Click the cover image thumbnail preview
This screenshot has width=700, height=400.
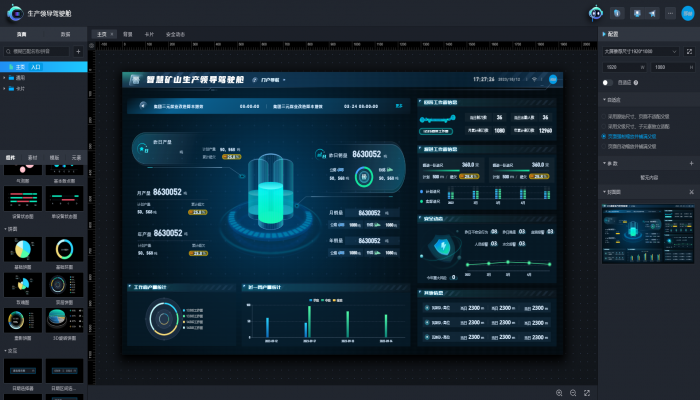[647, 234]
